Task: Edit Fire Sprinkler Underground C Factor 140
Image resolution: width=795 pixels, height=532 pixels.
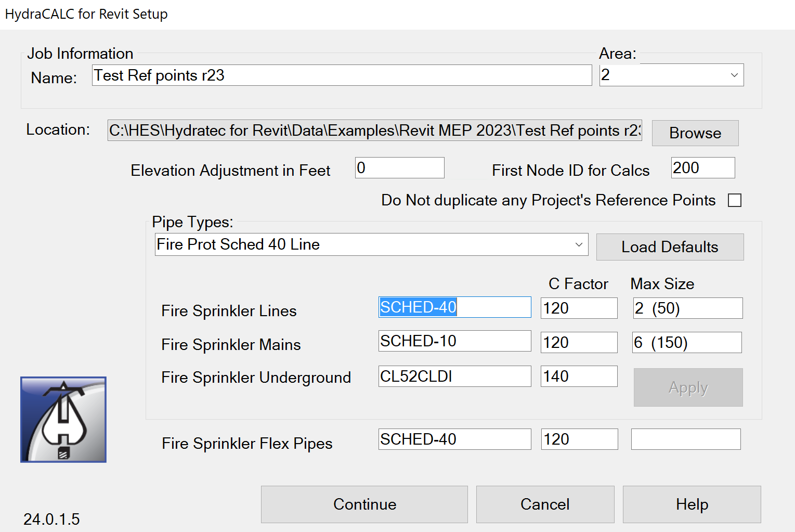Action: pos(579,377)
